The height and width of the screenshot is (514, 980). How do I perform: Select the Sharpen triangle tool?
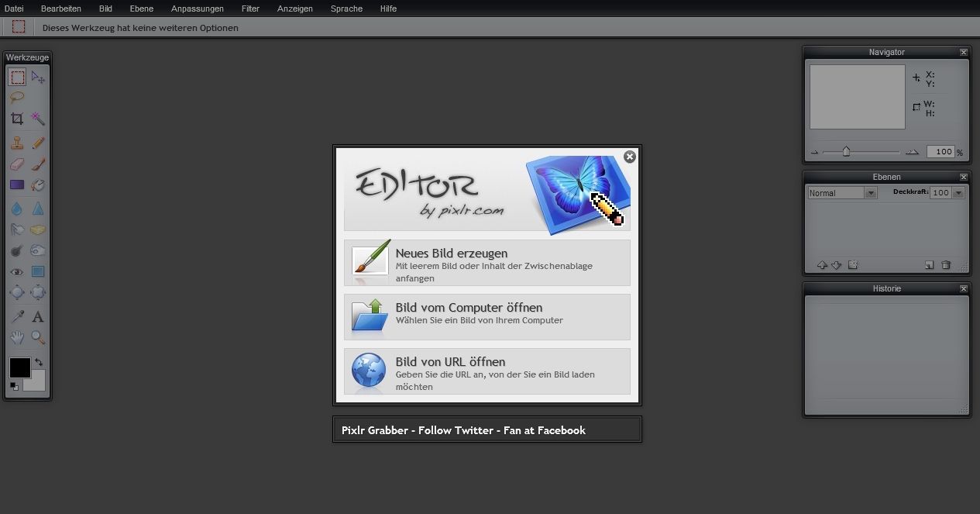point(38,209)
